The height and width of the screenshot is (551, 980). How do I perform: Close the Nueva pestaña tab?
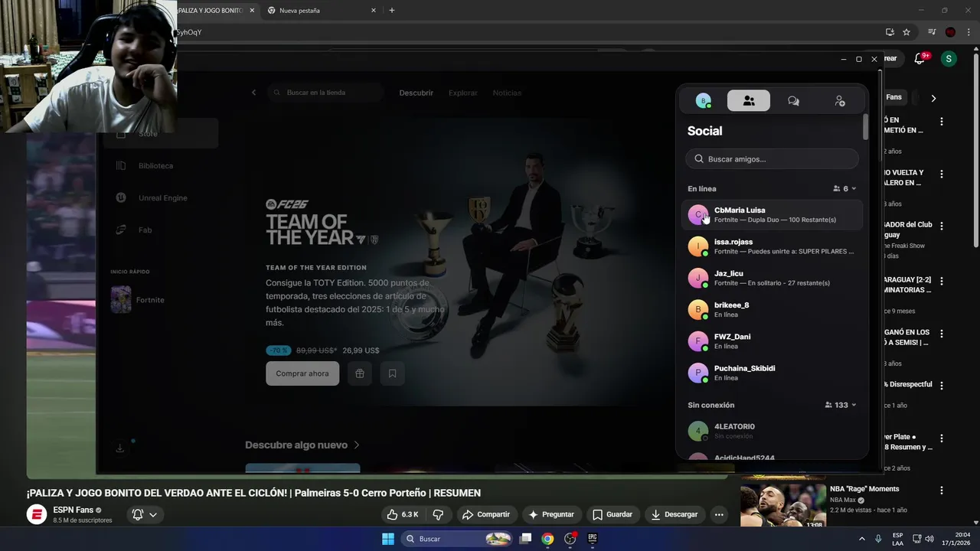tap(374, 11)
